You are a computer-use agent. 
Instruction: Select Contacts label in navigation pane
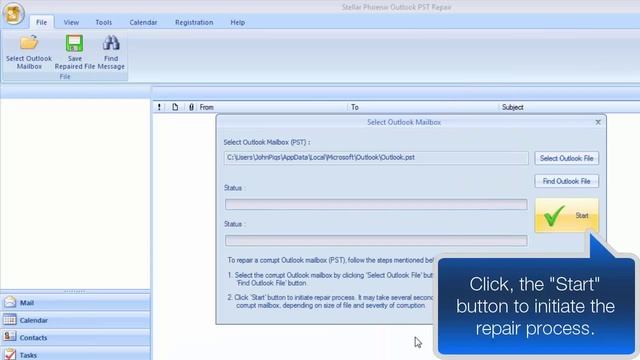coord(33,338)
